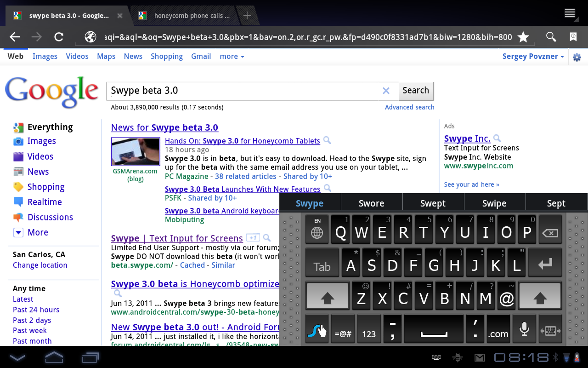Choose the 'Swore' word suggestion
Image resolution: width=588 pixels, height=368 pixels.
[371, 203]
